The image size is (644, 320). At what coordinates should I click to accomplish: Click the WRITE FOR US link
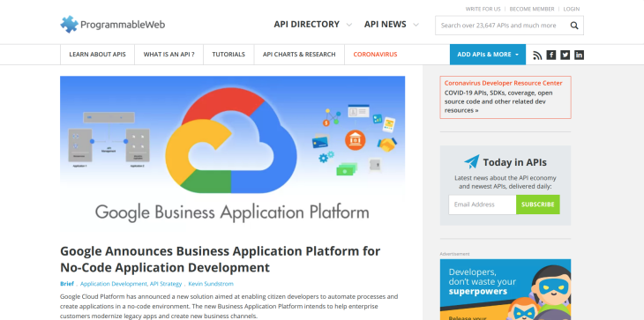pyautogui.click(x=483, y=9)
